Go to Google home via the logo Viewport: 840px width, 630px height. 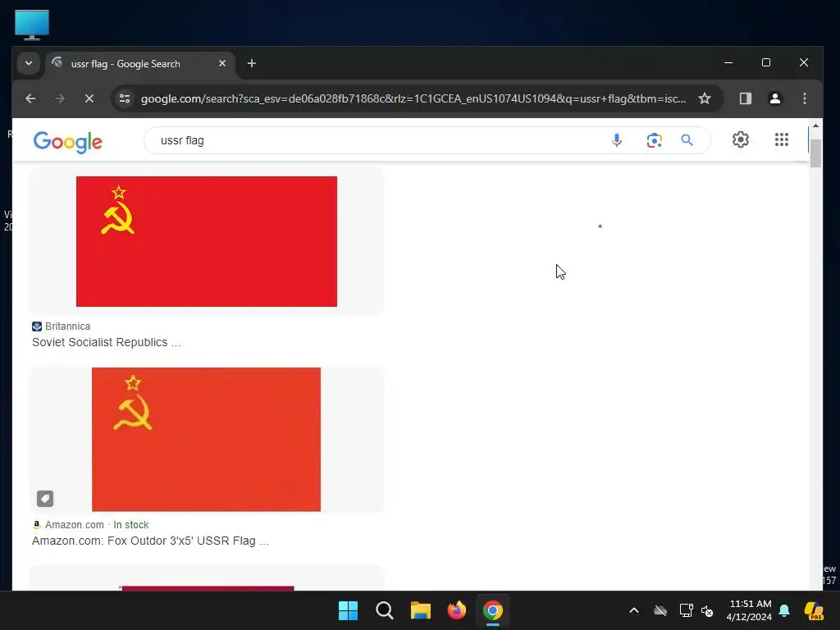pos(67,141)
